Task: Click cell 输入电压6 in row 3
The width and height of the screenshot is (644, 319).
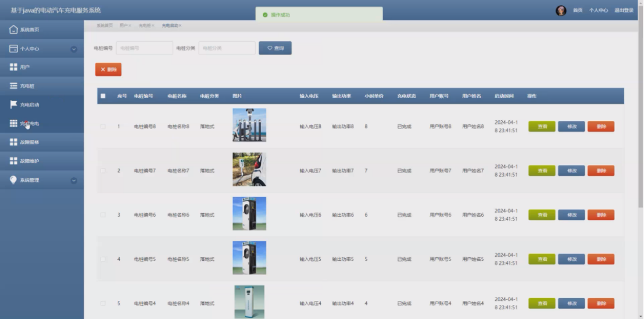Action: pyautogui.click(x=310, y=215)
